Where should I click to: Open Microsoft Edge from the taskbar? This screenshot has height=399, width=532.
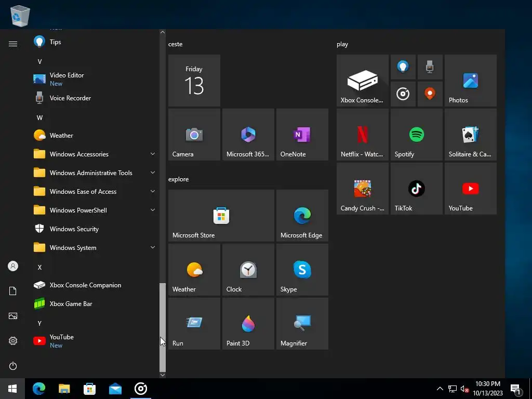[x=38, y=389]
